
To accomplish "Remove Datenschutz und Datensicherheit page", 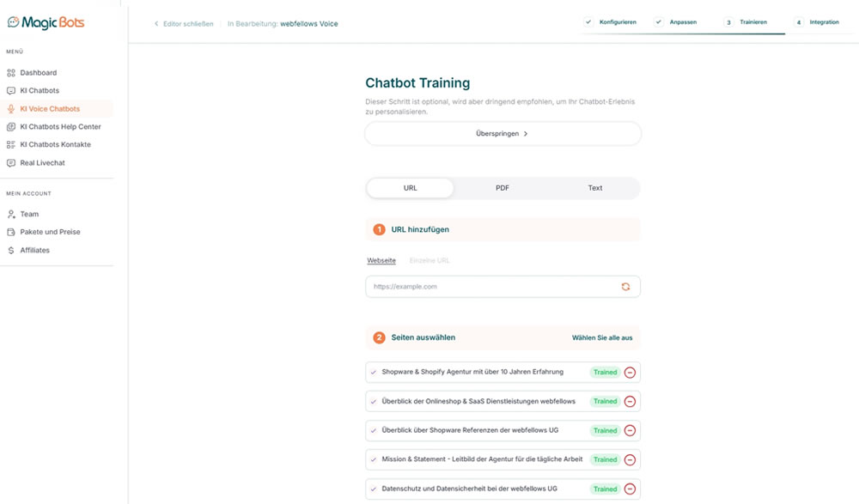I will click(630, 489).
